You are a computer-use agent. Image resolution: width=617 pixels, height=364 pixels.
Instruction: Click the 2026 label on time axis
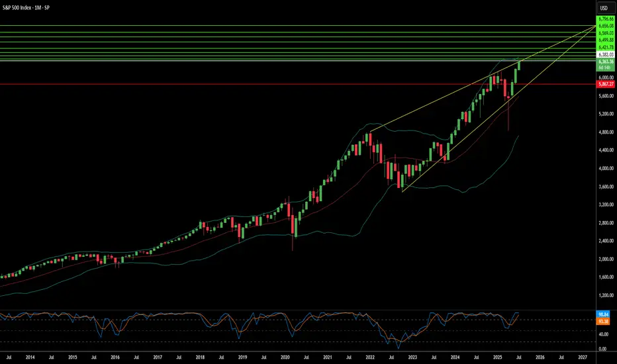[540, 357]
